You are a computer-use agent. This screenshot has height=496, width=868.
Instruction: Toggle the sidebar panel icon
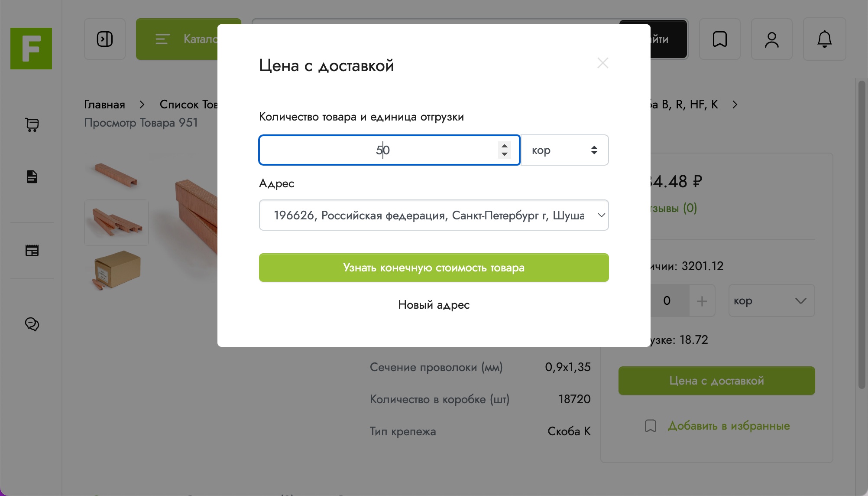pos(105,39)
